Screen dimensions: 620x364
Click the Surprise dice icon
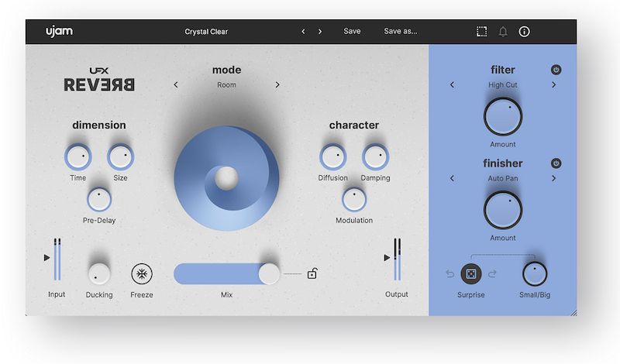(x=471, y=274)
